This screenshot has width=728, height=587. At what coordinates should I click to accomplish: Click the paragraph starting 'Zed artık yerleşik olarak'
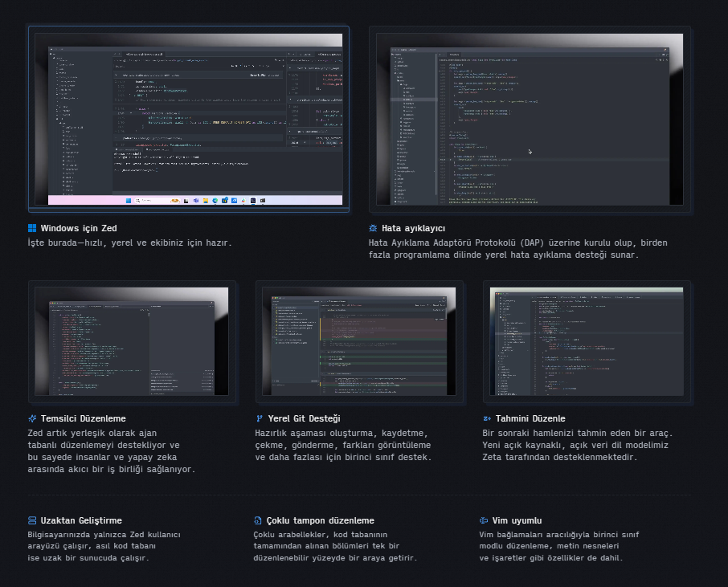point(112,451)
